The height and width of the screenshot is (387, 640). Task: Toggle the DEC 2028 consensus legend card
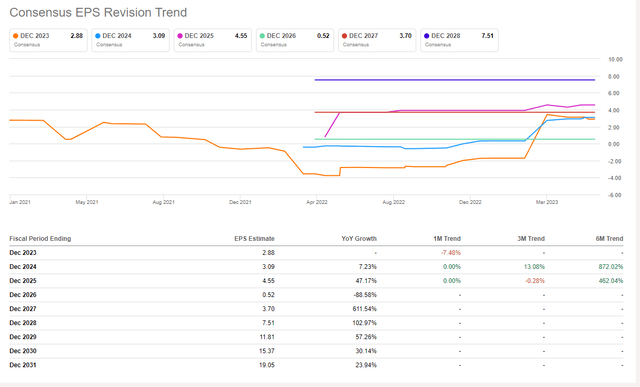(459, 40)
